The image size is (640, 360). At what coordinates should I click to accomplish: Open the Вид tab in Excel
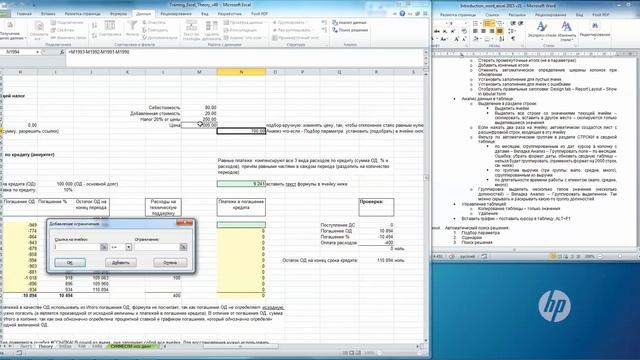[x=204, y=13]
